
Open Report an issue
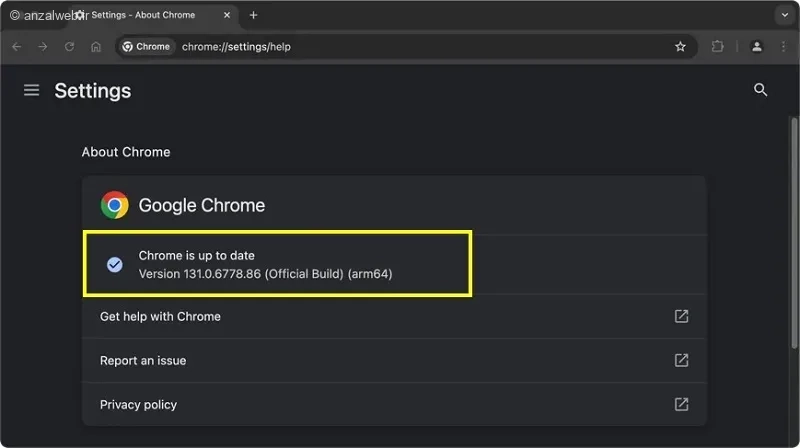(394, 360)
